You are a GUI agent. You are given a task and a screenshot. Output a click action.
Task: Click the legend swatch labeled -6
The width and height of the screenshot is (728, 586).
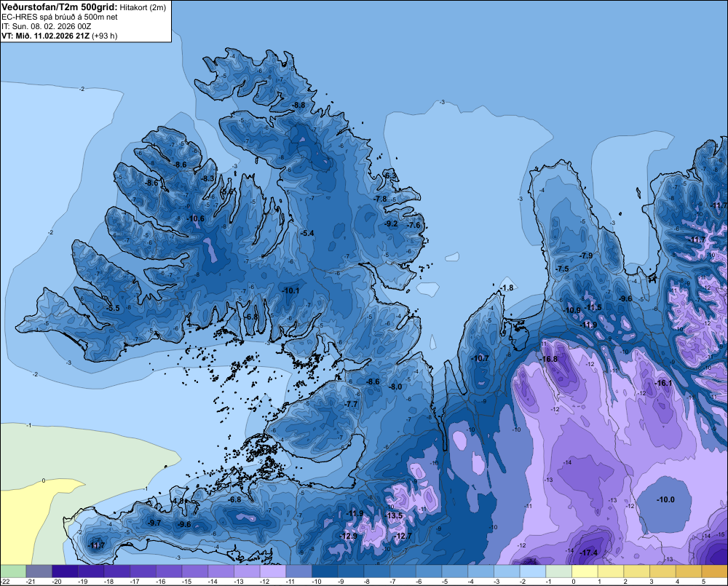(x=429, y=571)
